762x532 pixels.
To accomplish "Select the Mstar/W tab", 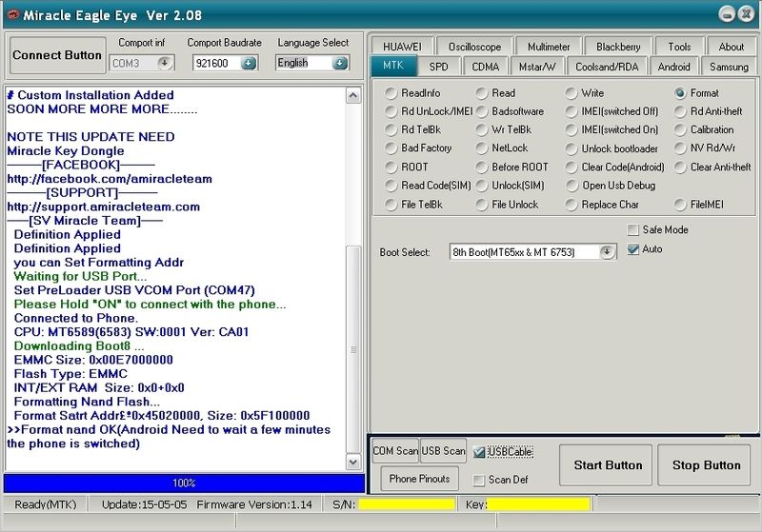I will point(537,67).
